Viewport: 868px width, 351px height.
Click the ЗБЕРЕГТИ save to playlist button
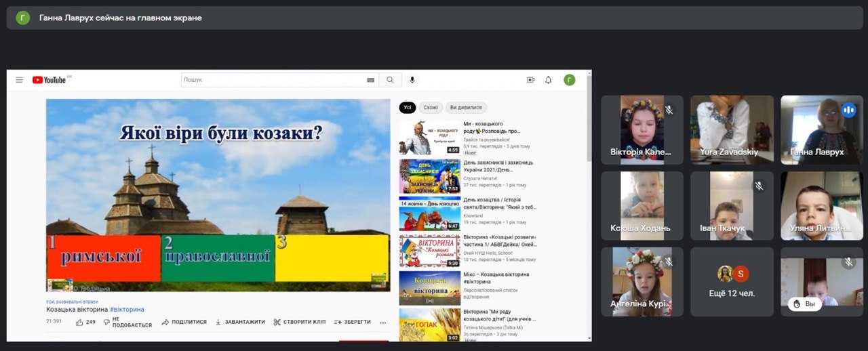[353, 322]
